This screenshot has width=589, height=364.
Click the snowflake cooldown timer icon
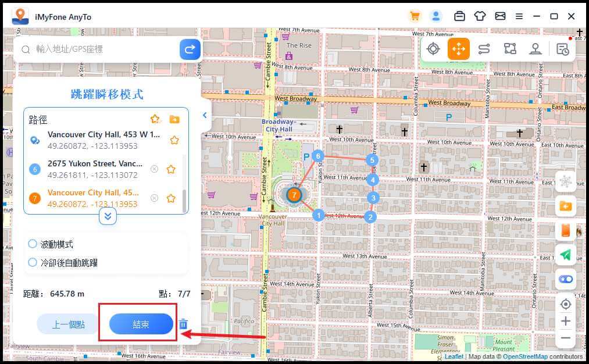point(566,182)
